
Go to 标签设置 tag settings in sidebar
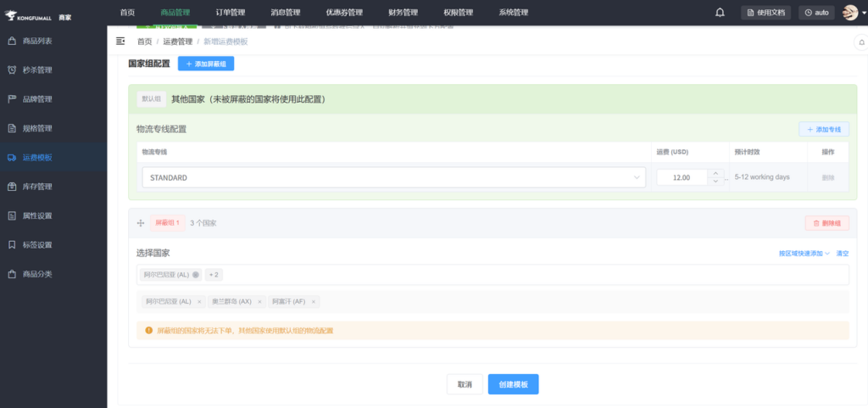tap(37, 245)
